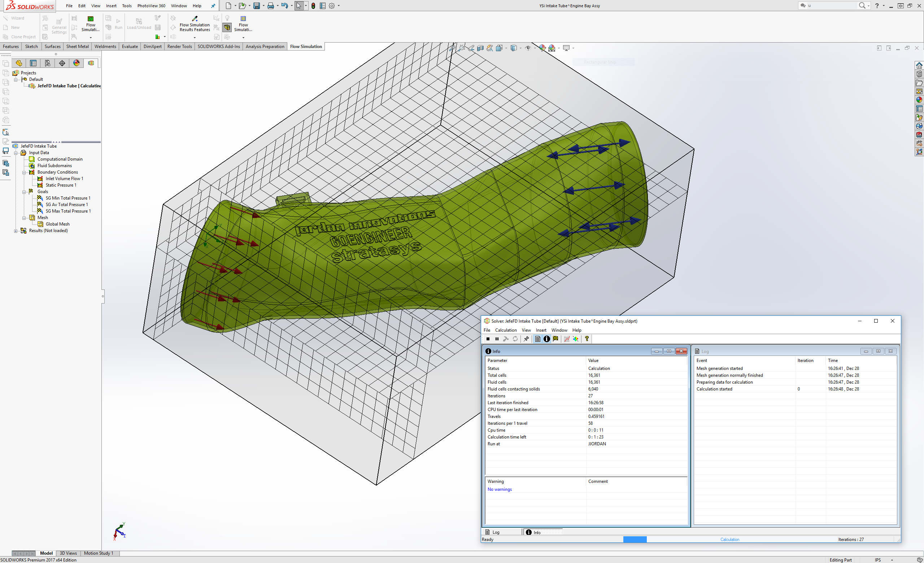Open Design Library icon in task pane
Image resolution: width=924 pixels, height=563 pixels.
point(919,74)
